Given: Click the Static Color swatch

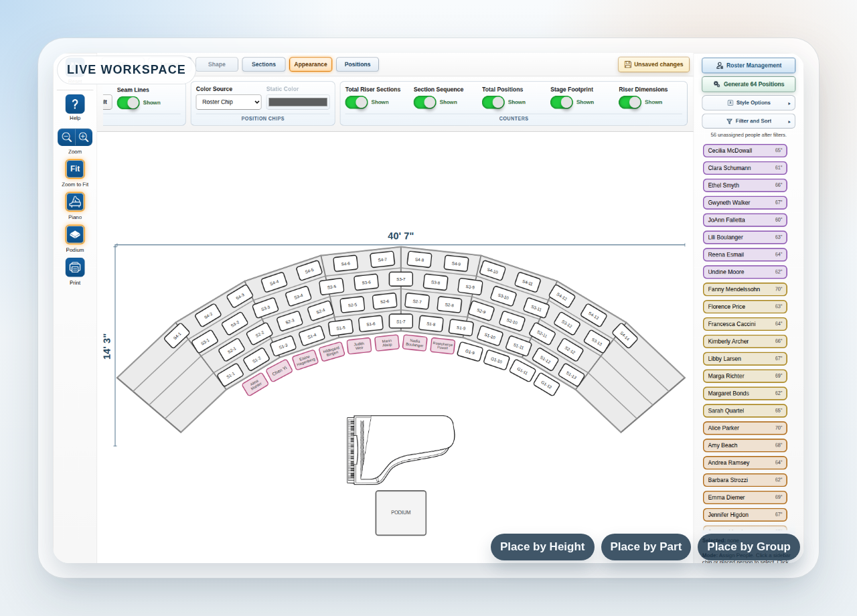Looking at the screenshot, I should click(x=298, y=102).
